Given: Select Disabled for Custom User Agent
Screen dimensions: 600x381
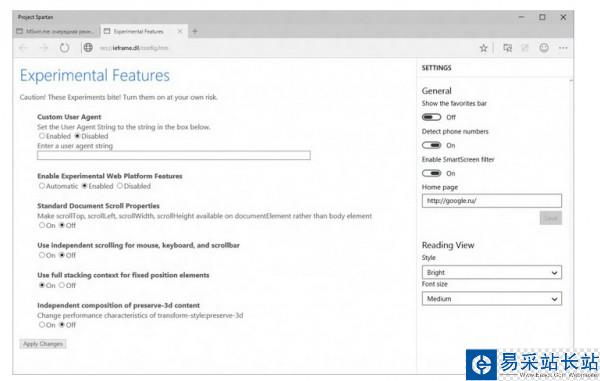Looking at the screenshot, I should [77, 136].
